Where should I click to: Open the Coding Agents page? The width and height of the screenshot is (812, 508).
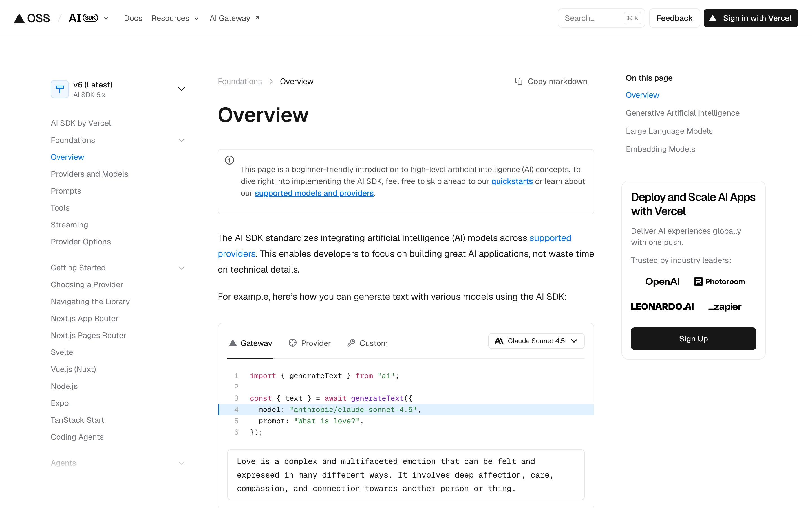click(x=77, y=437)
